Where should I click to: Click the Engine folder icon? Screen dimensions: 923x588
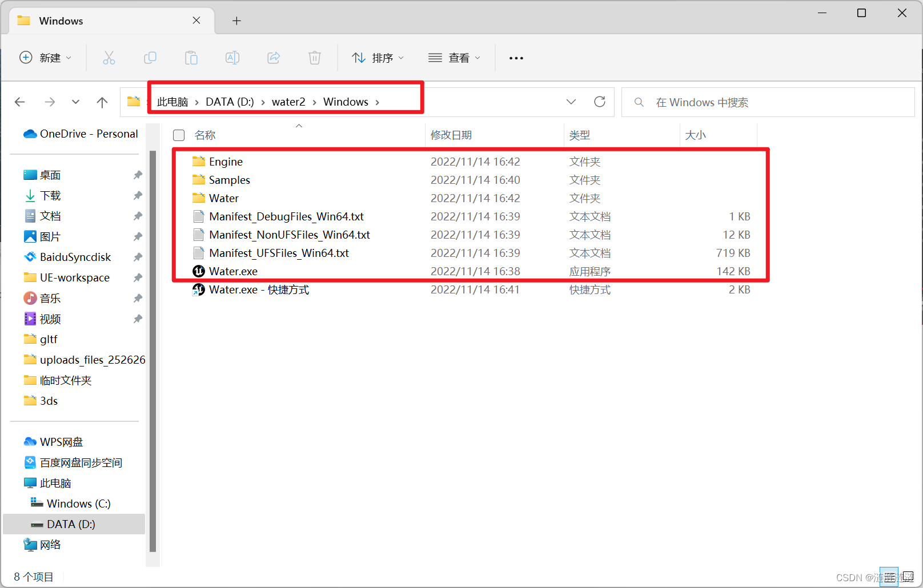coord(199,162)
